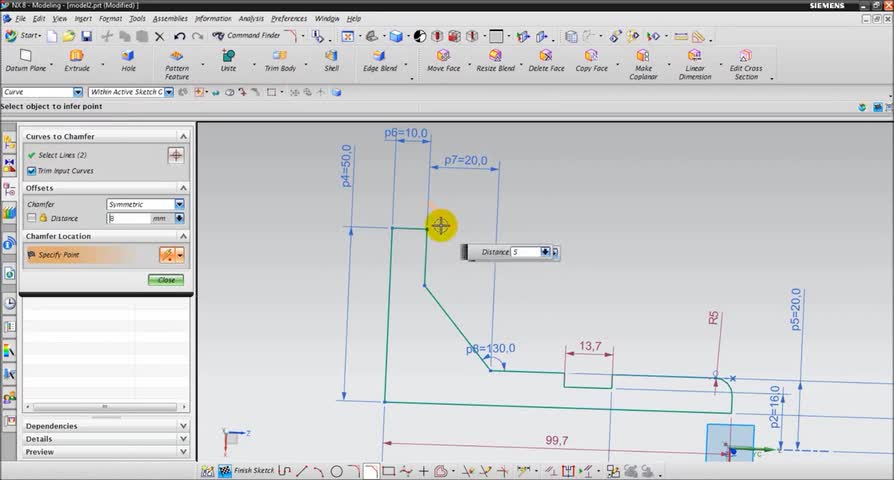This screenshot has width=894, height=480.
Task: Open the Specify Point options arrow
Action: (180, 255)
